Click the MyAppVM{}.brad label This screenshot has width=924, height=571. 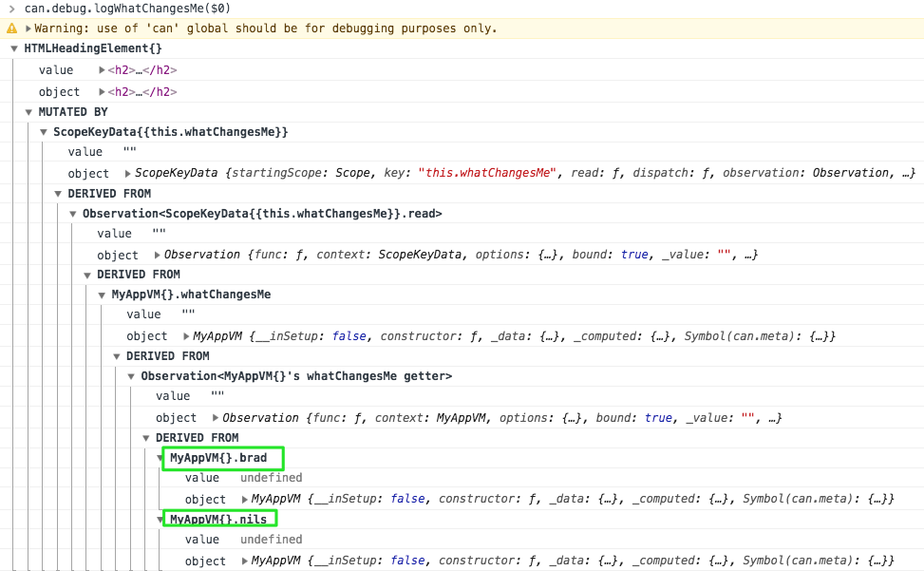click(218, 458)
